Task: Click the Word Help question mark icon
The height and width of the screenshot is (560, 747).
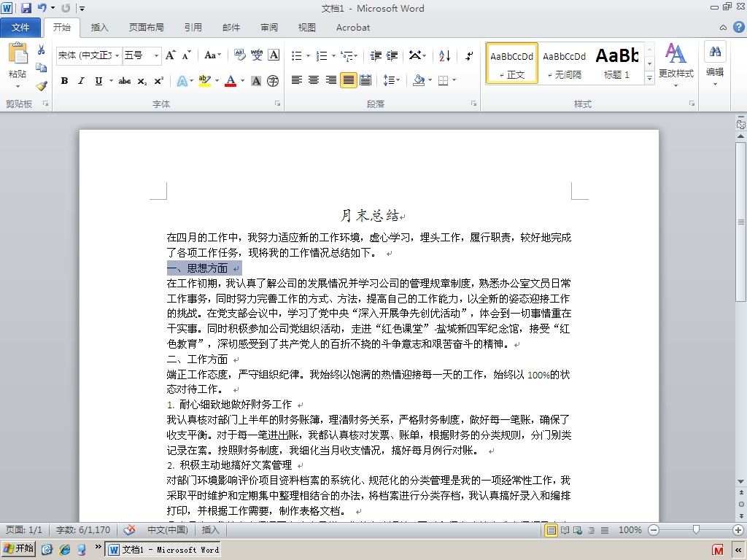Action: point(738,27)
